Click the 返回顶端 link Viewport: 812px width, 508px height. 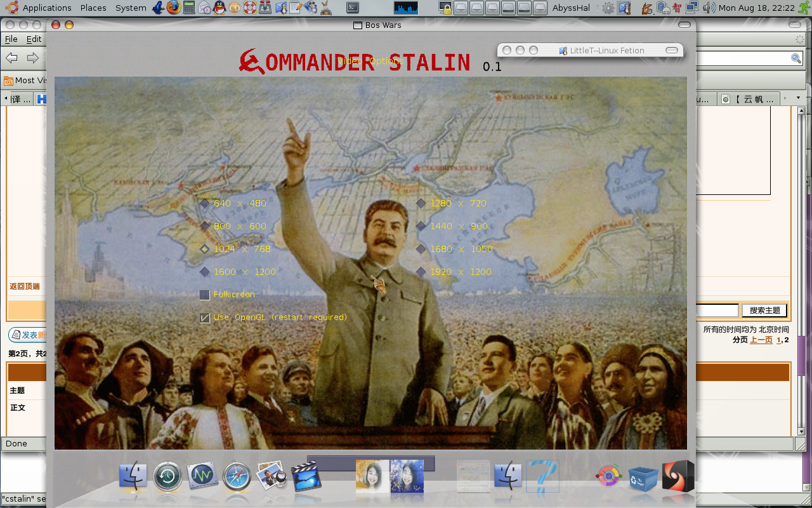point(25,286)
